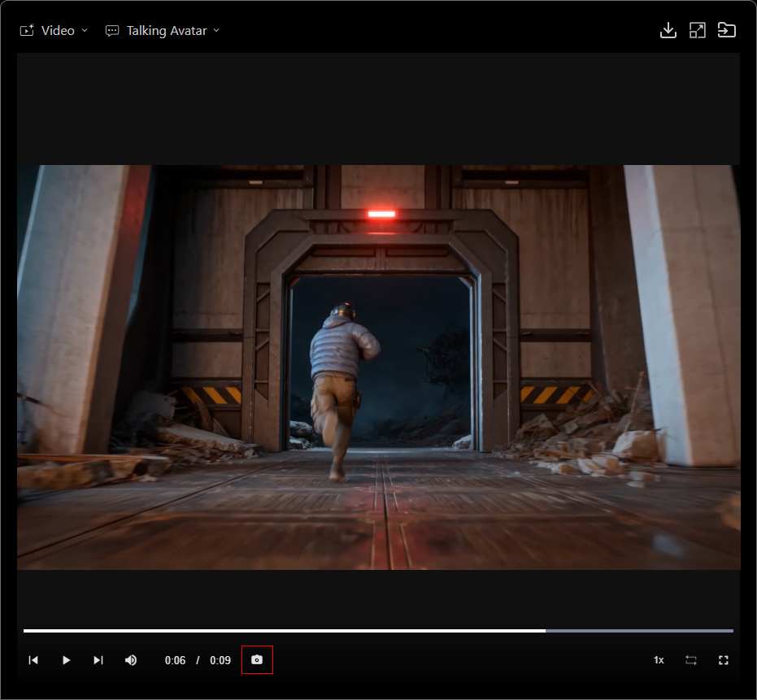This screenshot has width=757, height=700.
Task: Skip to the previous frame or start
Action: click(x=33, y=660)
